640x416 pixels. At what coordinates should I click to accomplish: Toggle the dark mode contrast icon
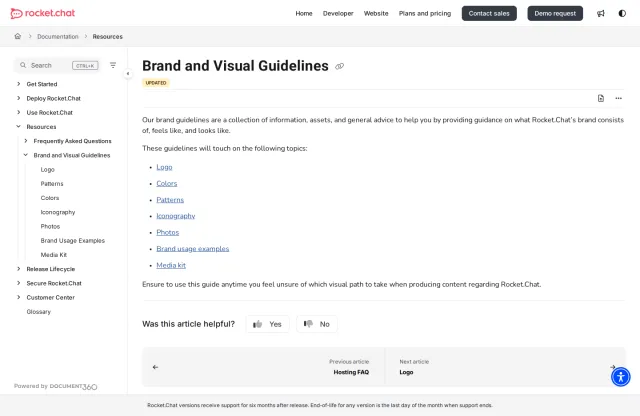pos(622,13)
